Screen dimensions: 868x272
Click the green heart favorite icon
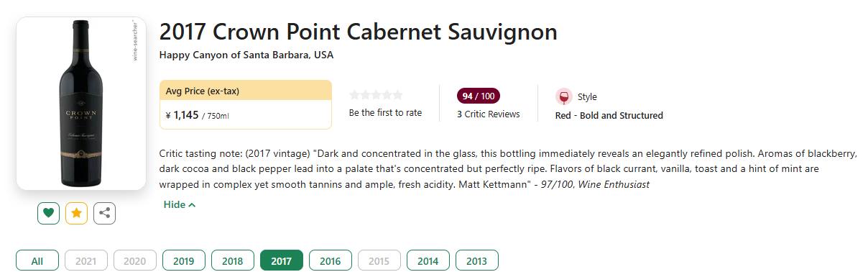(x=48, y=213)
